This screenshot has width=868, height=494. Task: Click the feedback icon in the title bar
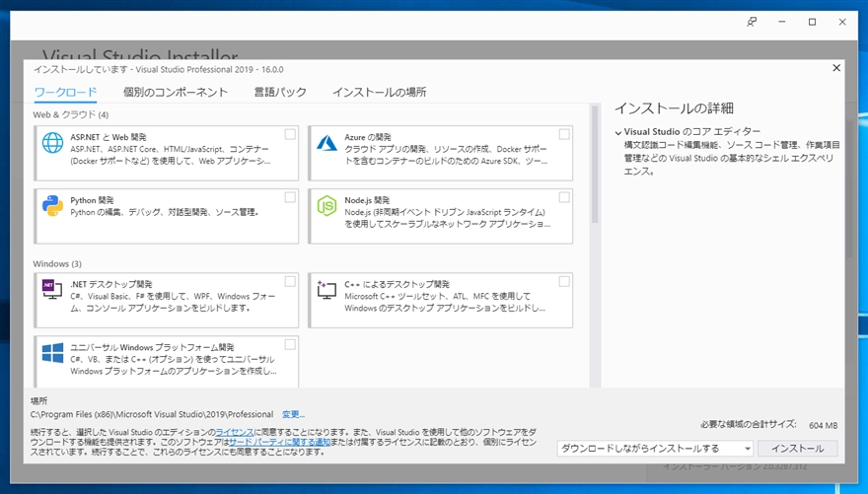[752, 22]
